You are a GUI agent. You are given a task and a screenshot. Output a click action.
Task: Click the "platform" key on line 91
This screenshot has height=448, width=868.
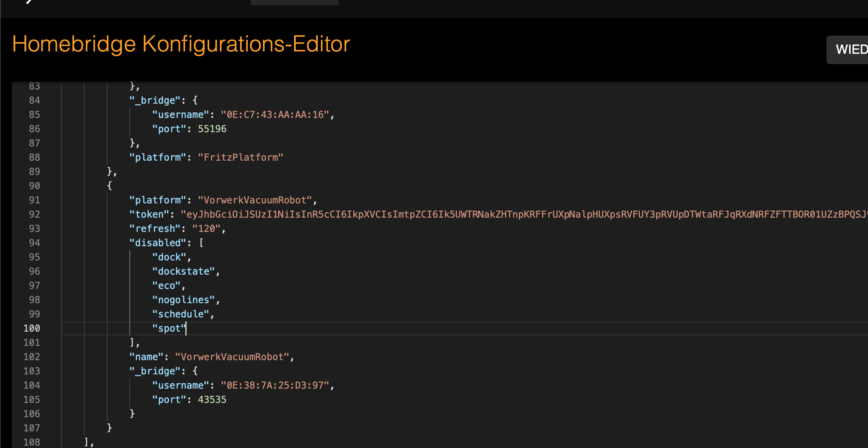pos(158,200)
